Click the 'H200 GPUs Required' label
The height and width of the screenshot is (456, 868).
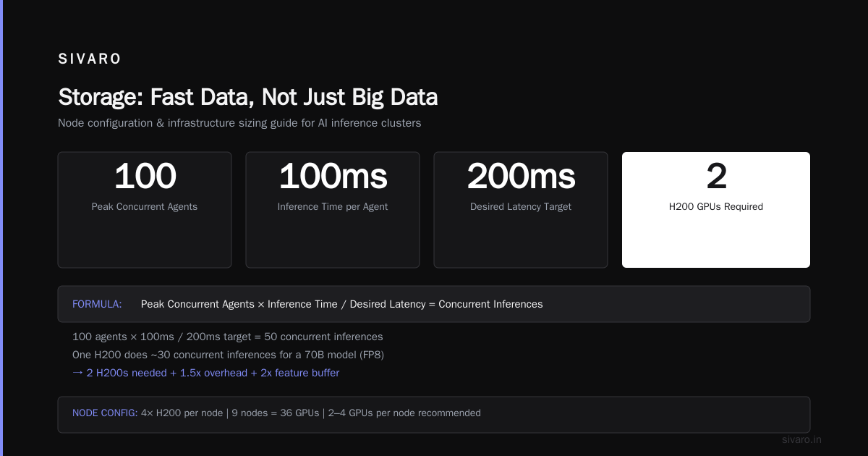[716, 207]
